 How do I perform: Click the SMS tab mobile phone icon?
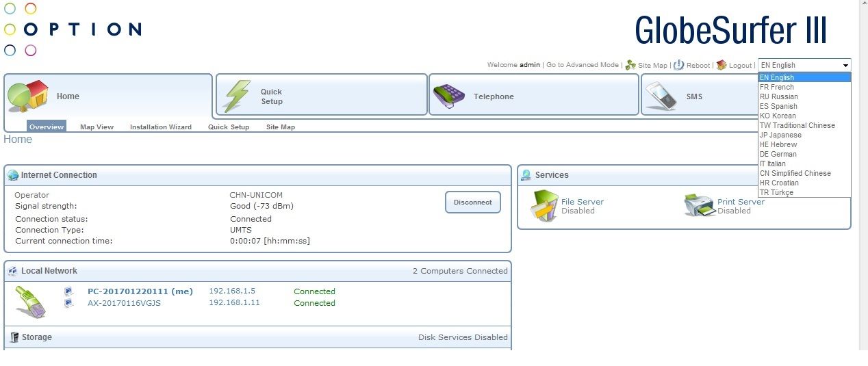coord(663,97)
